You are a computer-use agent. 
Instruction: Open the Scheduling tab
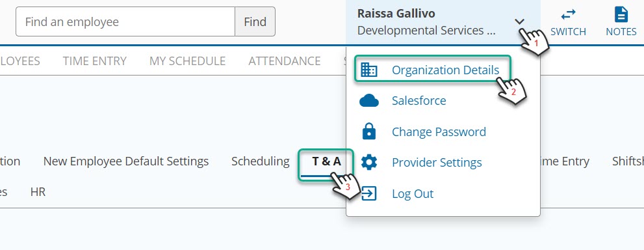point(261,161)
